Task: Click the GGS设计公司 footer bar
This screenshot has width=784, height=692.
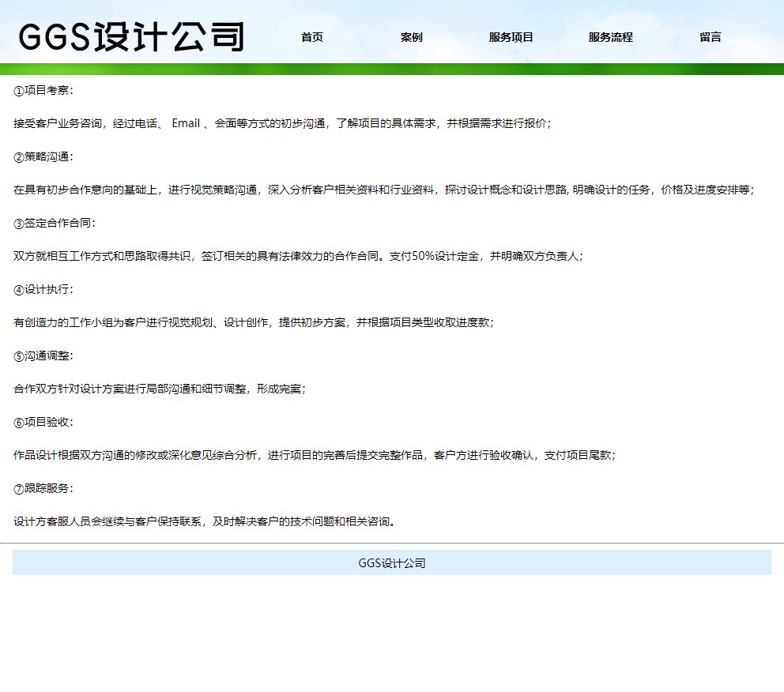Action: coord(392,563)
